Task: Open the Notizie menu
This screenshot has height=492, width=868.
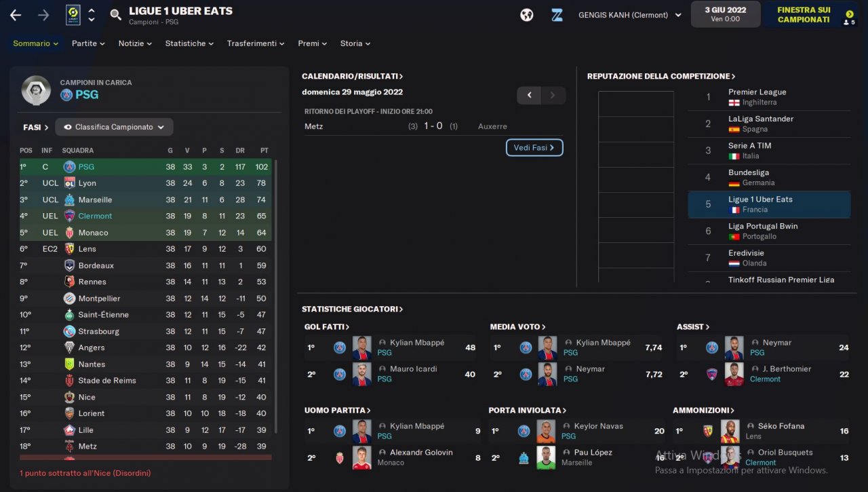Action: (135, 43)
